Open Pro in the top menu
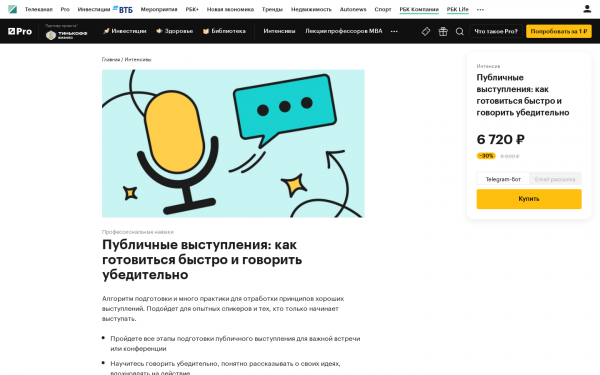Viewport: 600px width, 375px height. [65, 9]
